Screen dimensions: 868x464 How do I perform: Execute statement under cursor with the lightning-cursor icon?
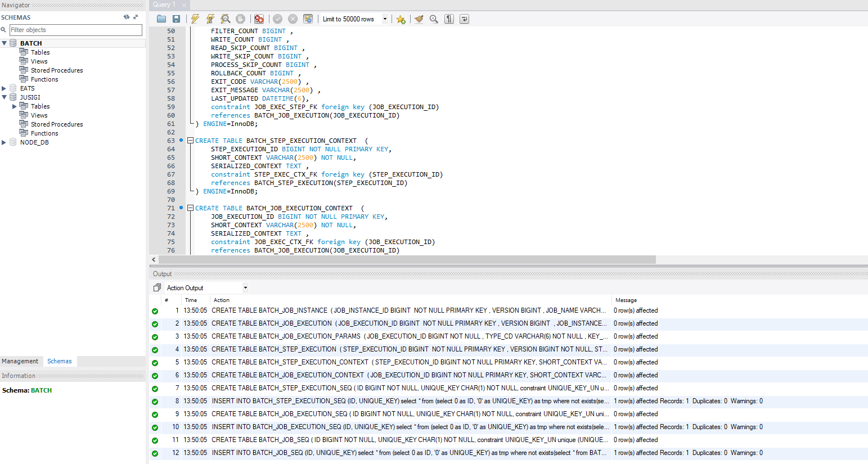210,19
